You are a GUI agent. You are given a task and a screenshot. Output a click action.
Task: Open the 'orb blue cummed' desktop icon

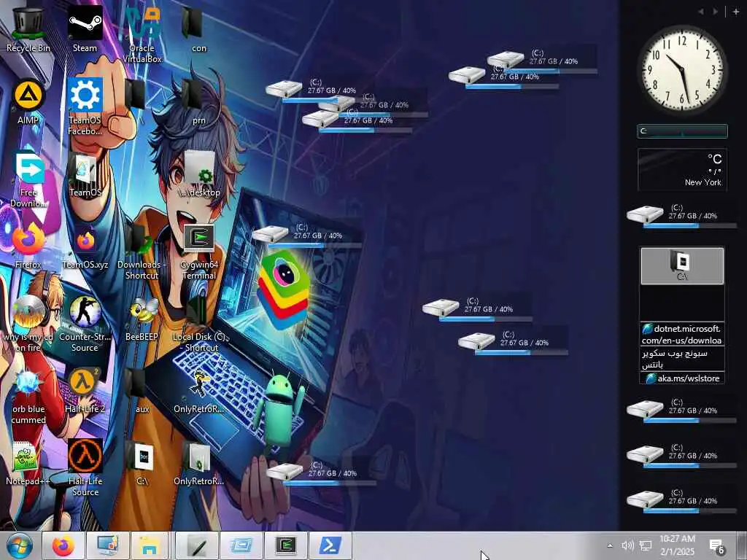click(x=28, y=396)
